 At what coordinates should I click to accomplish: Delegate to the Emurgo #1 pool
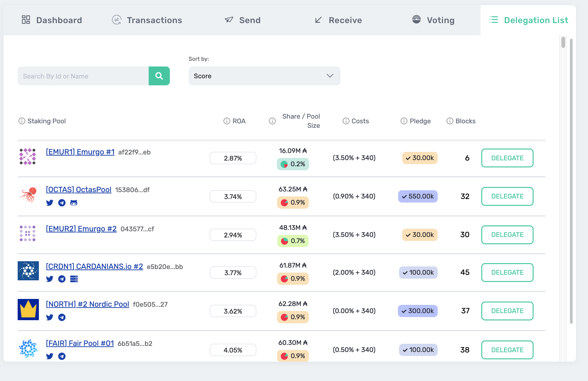(x=507, y=158)
